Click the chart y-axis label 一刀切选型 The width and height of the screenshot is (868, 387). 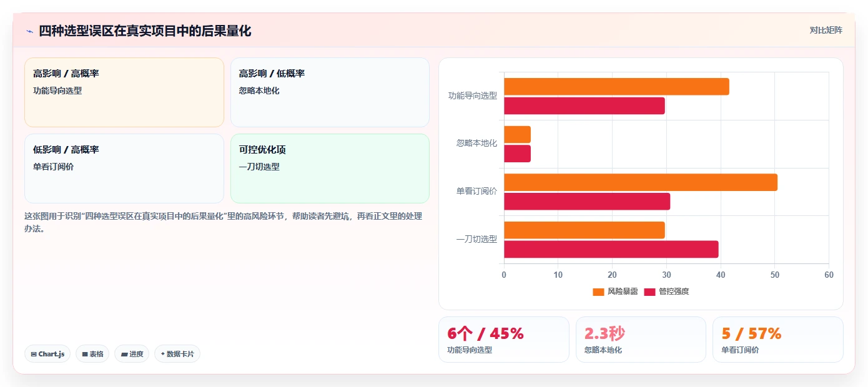[x=476, y=239]
